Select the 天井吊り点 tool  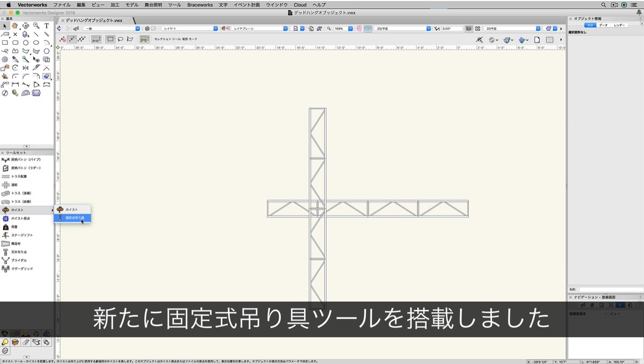pos(18,252)
